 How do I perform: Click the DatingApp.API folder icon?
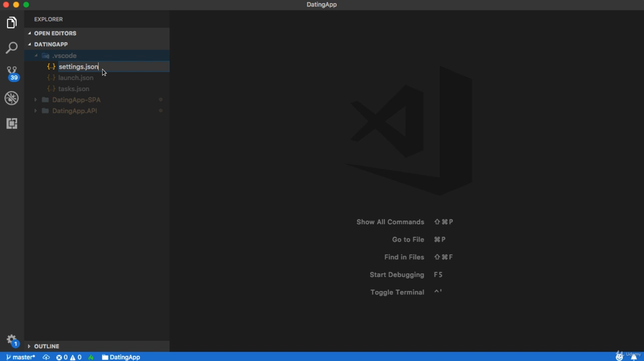(x=45, y=111)
